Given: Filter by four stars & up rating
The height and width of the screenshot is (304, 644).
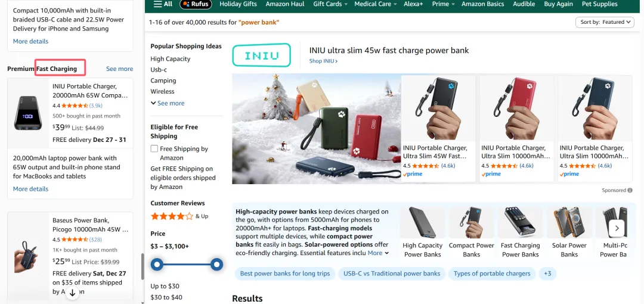Looking at the screenshot, I should pos(179,216).
